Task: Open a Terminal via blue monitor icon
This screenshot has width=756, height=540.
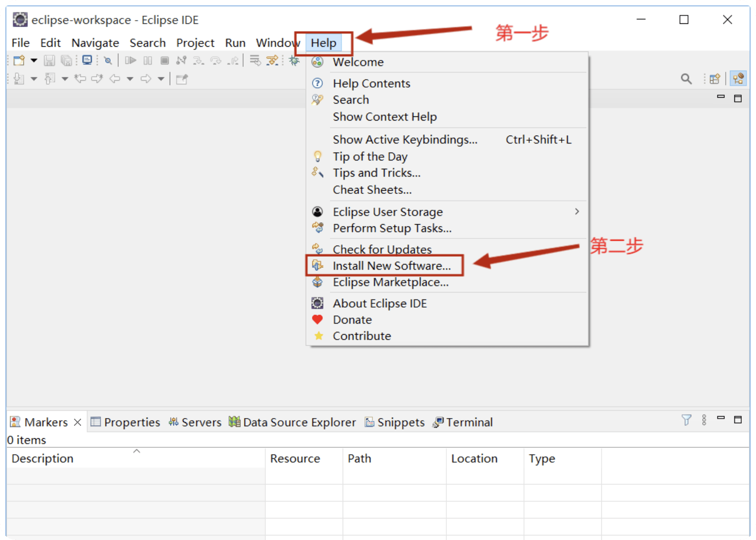Action: [87, 60]
